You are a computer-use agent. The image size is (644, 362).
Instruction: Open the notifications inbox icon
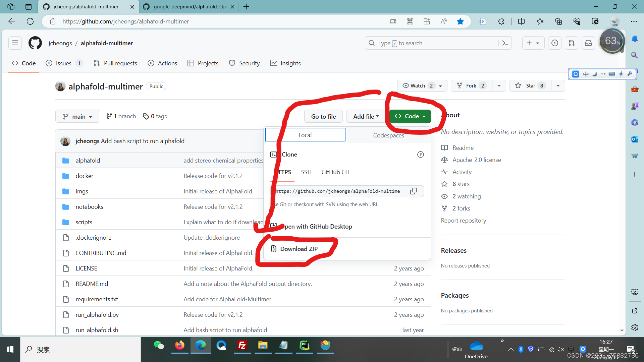[x=588, y=43]
